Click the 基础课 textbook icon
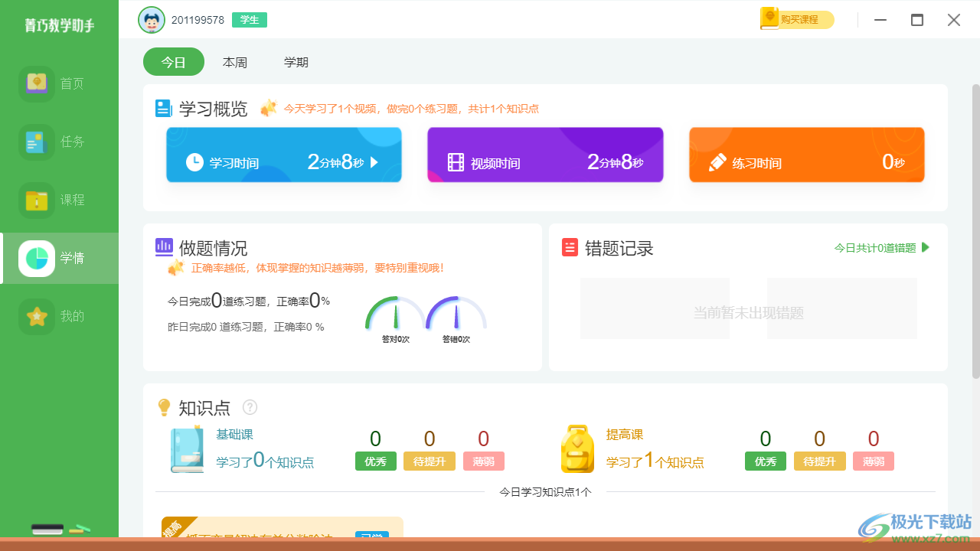Screen dimensions: 980x551 coord(188,448)
